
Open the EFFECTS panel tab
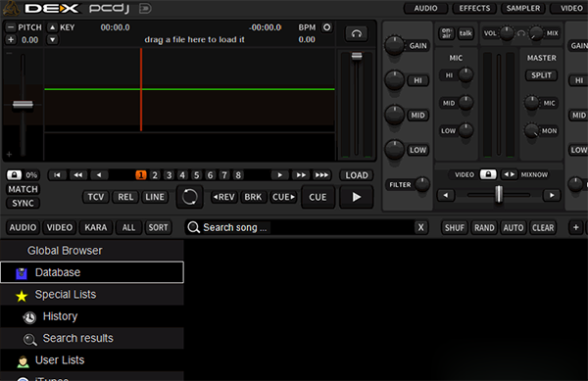(x=474, y=8)
